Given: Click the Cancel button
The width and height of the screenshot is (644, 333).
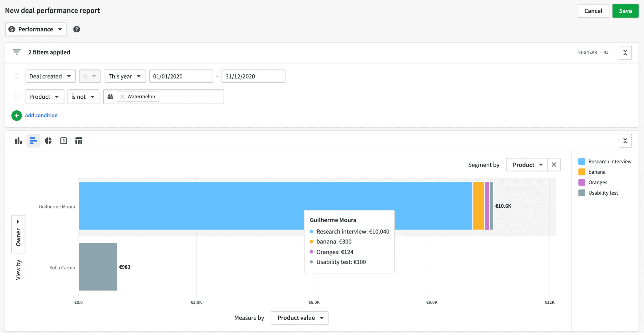Looking at the screenshot, I should [593, 11].
